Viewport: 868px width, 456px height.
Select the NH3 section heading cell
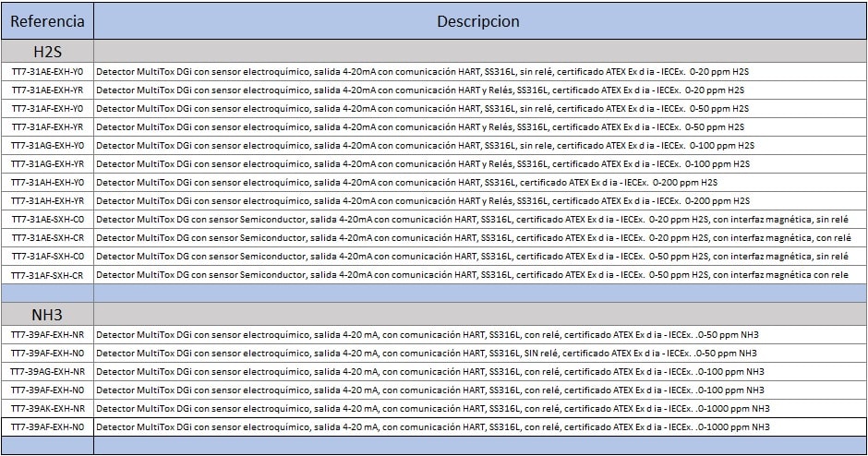(x=47, y=315)
